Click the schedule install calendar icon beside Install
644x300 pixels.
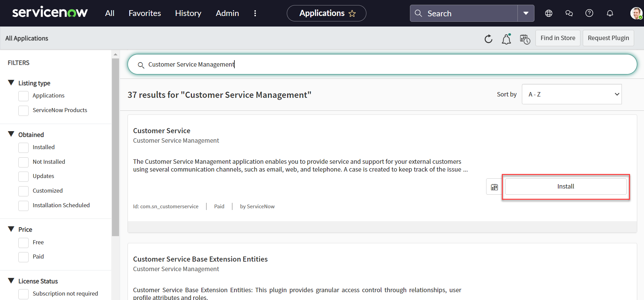(x=494, y=187)
